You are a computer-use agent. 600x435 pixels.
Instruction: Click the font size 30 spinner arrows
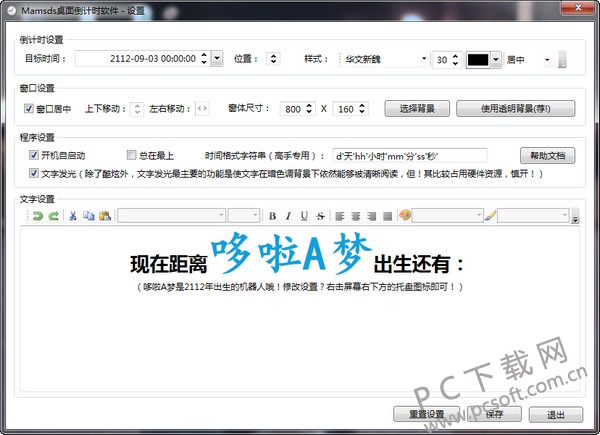[455, 59]
